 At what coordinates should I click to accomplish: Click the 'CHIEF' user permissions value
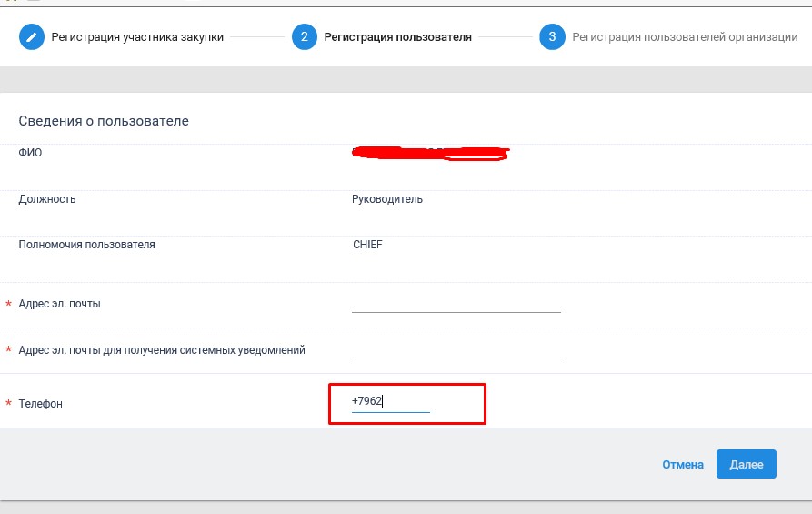367,245
